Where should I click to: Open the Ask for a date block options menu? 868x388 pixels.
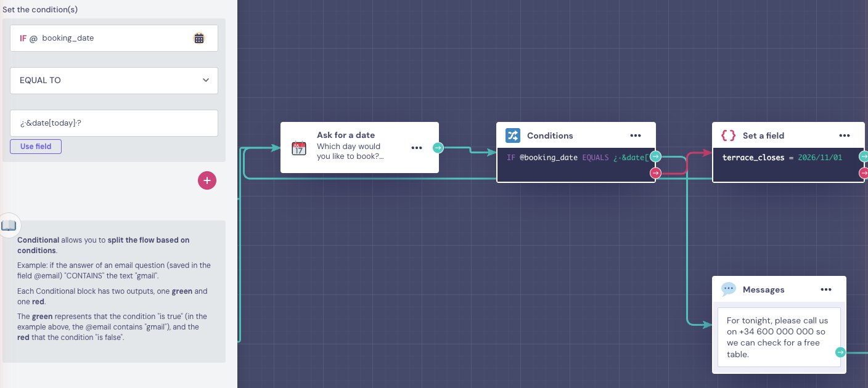click(x=417, y=148)
